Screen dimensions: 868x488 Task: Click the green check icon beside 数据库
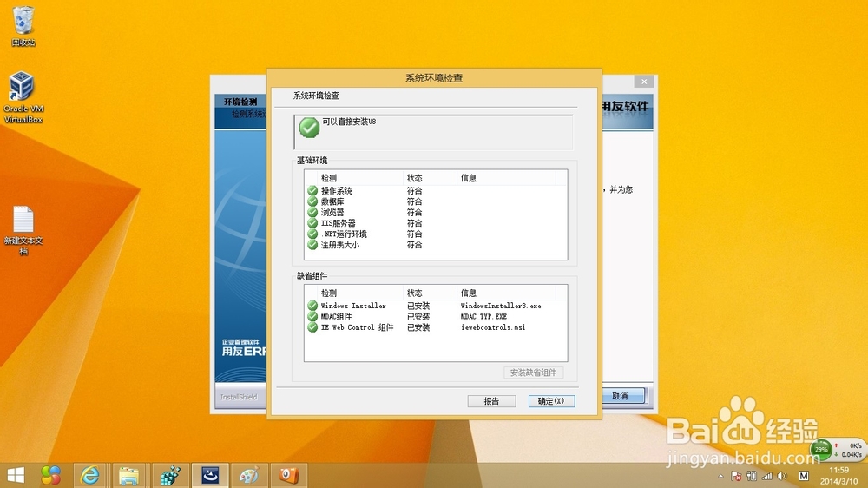312,201
